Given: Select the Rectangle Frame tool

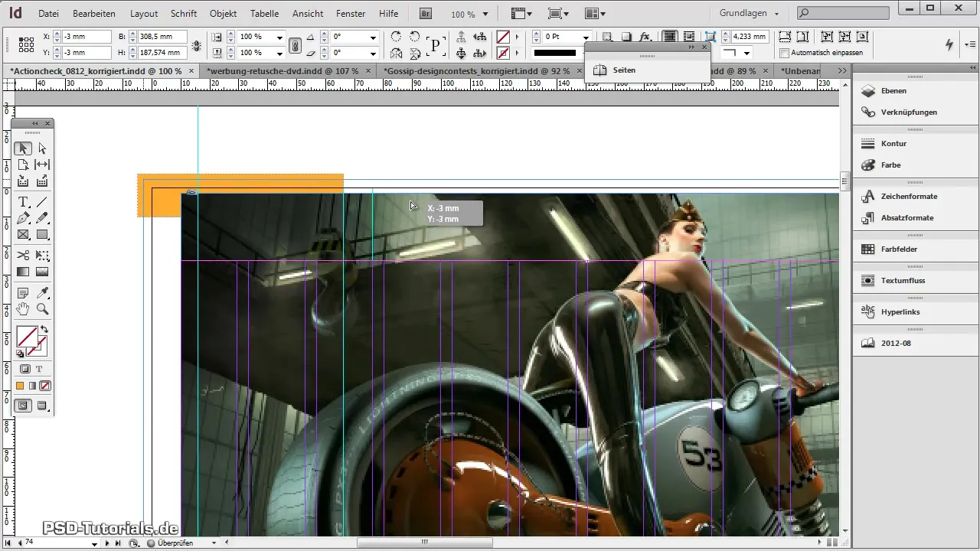Looking at the screenshot, I should [23, 235].
